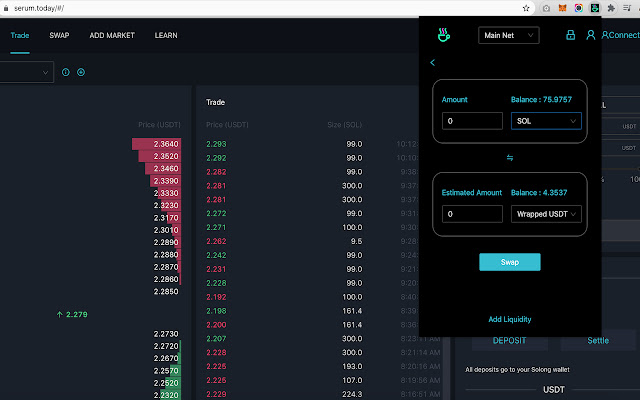Click the Swap button
Viewport: 640px width, 400px height.
[x=510, y=262]
